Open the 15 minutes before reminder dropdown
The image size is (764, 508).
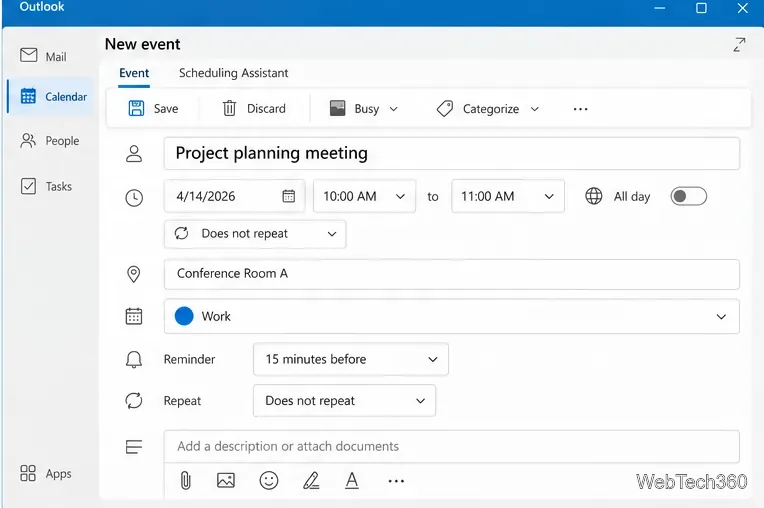(x=351, y=359)
